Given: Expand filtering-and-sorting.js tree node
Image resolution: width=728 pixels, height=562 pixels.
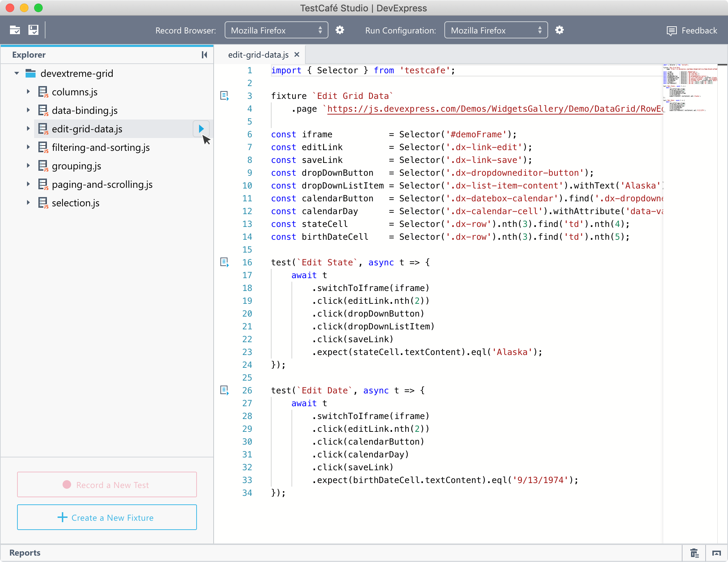Looking at the screenshot, I should pos(28,147).
